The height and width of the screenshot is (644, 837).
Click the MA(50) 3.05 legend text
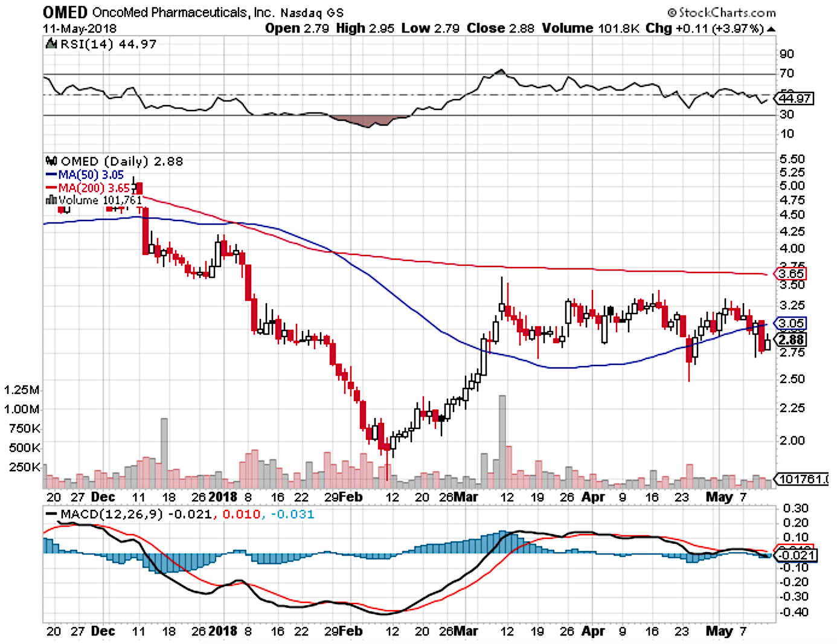91,175
